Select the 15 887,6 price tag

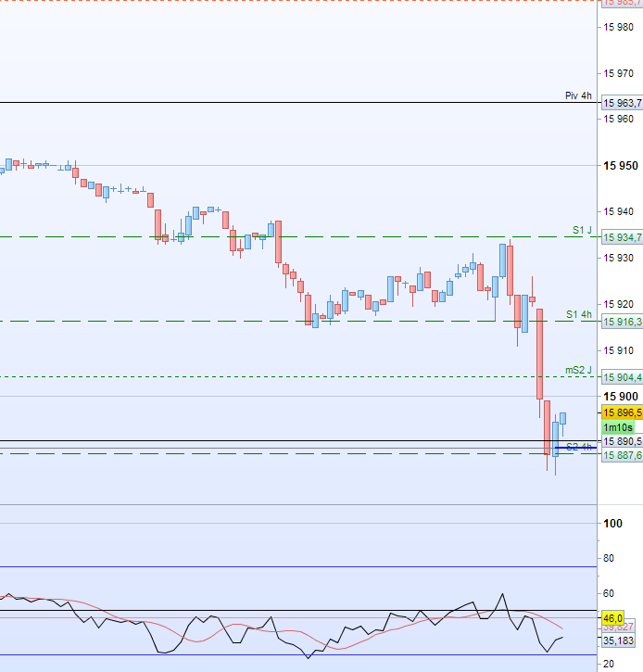click(x=622, y=455)
